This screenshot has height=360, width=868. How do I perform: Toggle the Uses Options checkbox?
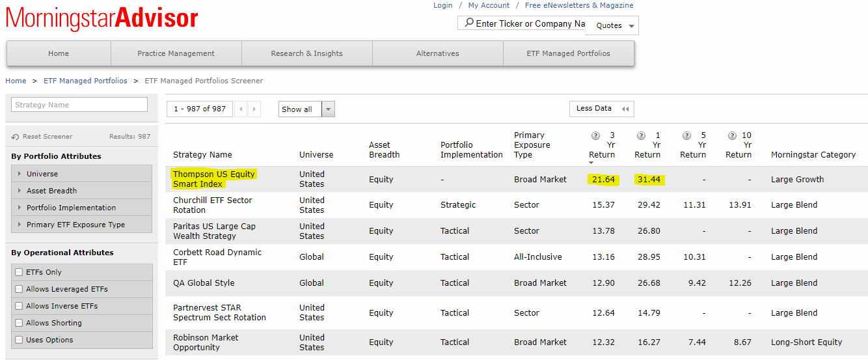point(19,340)
